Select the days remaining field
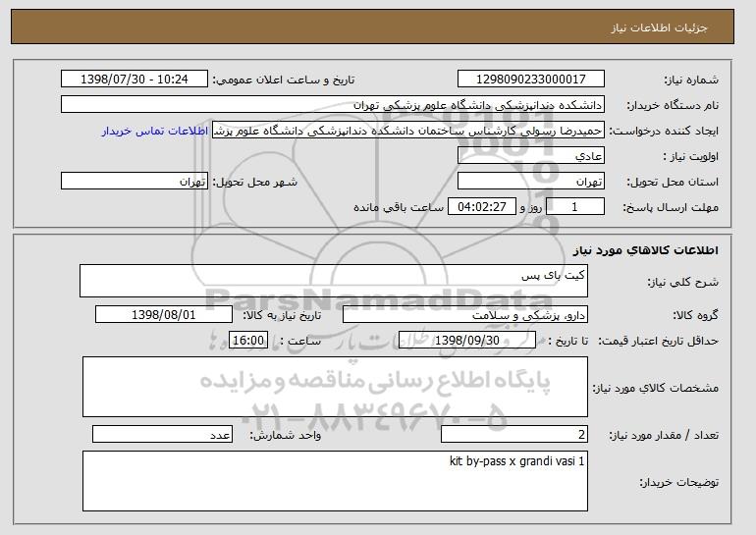The height and width of the screenshot is (535, 756). [x=574, y=207]
